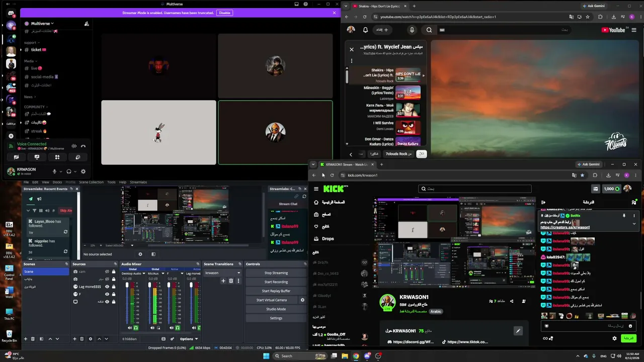Send chat message with green Kick button

629,338
